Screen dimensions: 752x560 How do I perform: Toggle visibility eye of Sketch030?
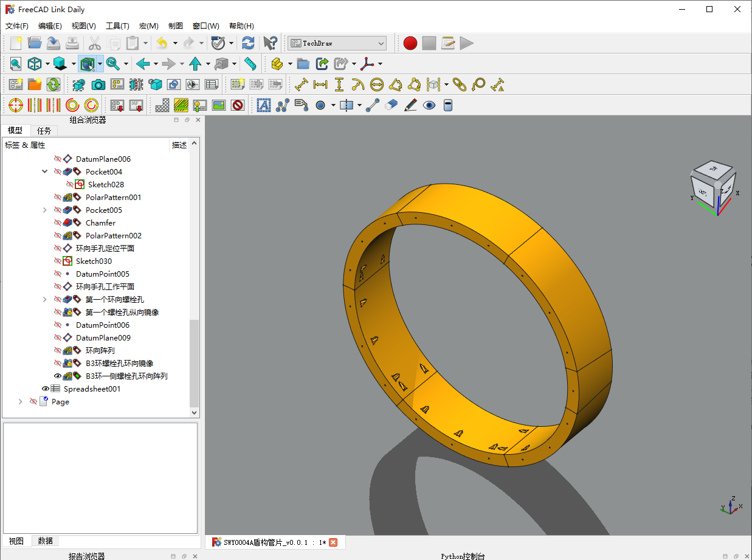(x=58, y=261)
